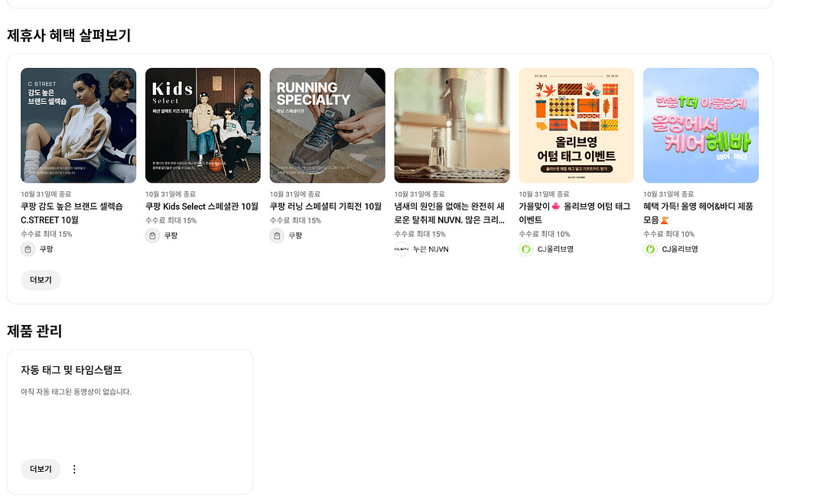Open 가을맞이 올리브영 어텀 태그 이벤트 title
The height and width of the screenshot is (504, 826).
coord(575,213)
